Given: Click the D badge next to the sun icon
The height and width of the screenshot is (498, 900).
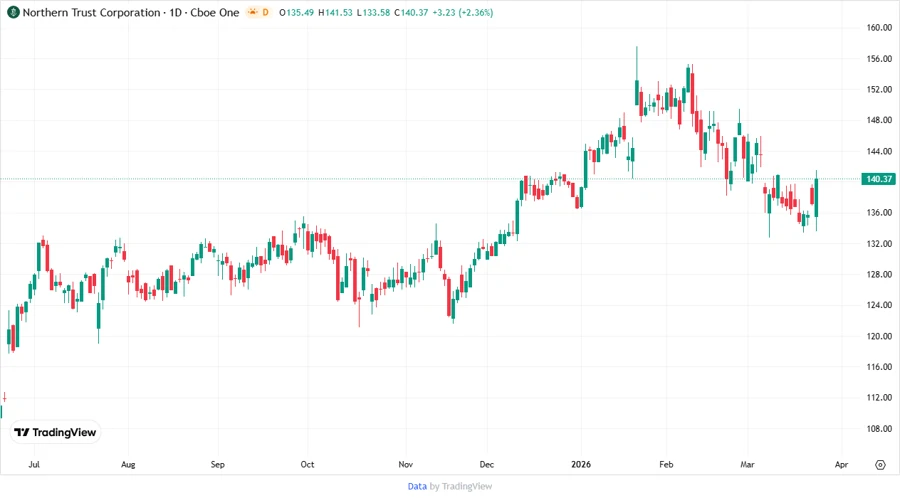Looking at the screenshot, I should tap(265, 13).
